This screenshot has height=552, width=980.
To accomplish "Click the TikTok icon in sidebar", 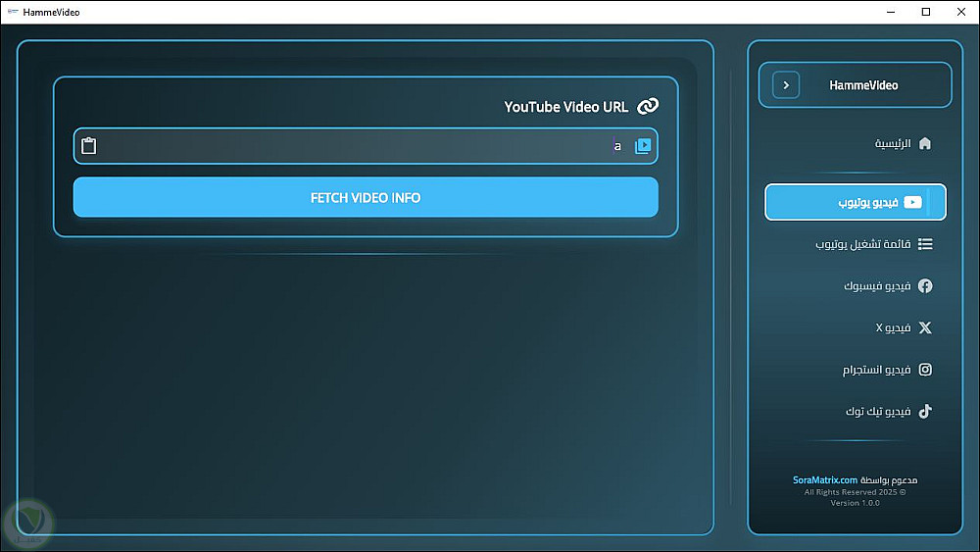I will tap(925, 411).
